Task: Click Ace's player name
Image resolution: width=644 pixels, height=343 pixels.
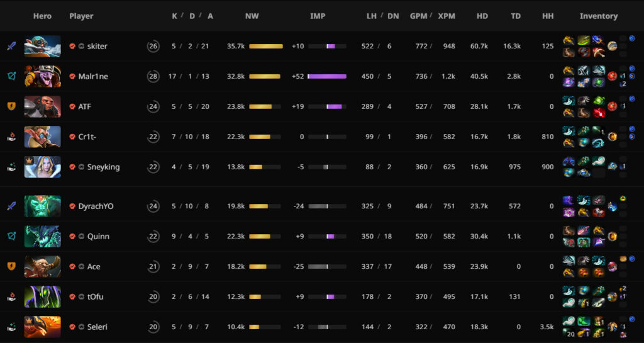Action: coord(94,266)
